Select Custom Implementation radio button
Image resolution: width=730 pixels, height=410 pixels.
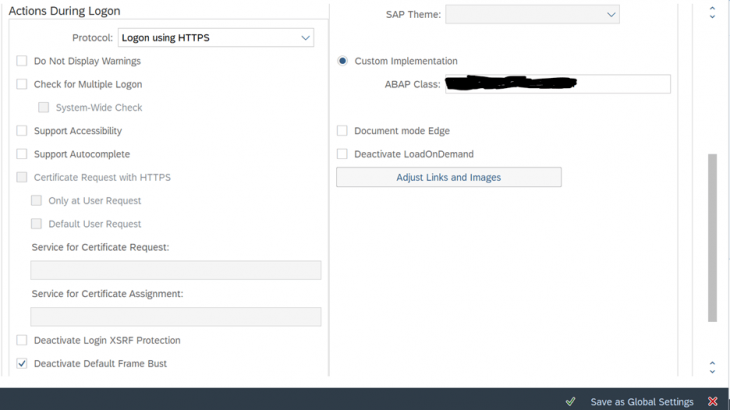pyautogui.click(x=343, y=61)
